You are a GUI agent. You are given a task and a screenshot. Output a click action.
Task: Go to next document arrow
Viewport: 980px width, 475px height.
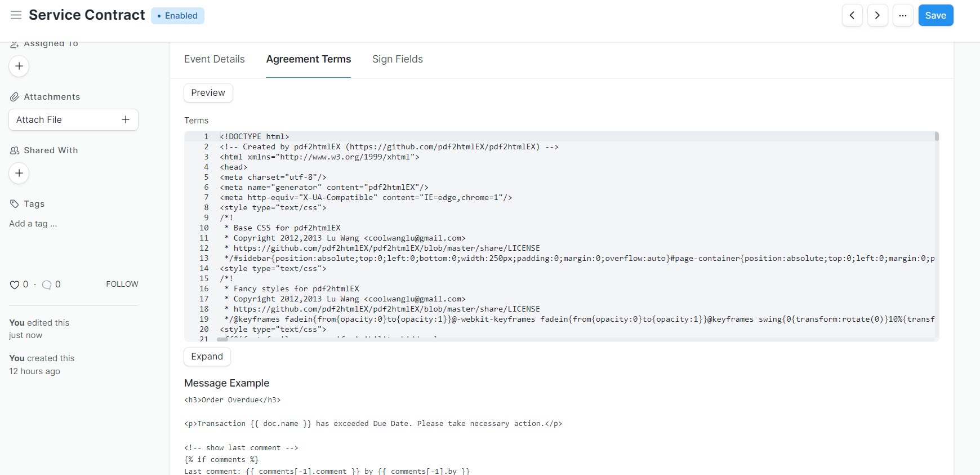tap(877, 15)
